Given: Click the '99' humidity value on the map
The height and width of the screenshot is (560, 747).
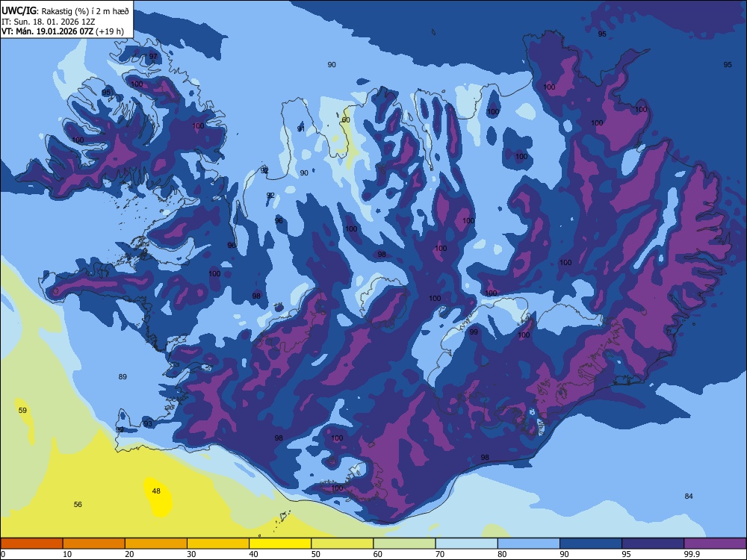Looking at the screenshot, I should tap(474, 332).
